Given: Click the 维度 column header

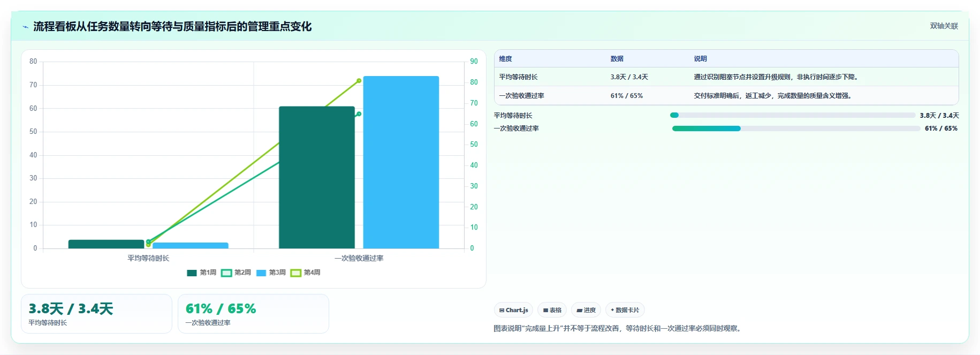Looking at the screenshot, I should (505, 59).
